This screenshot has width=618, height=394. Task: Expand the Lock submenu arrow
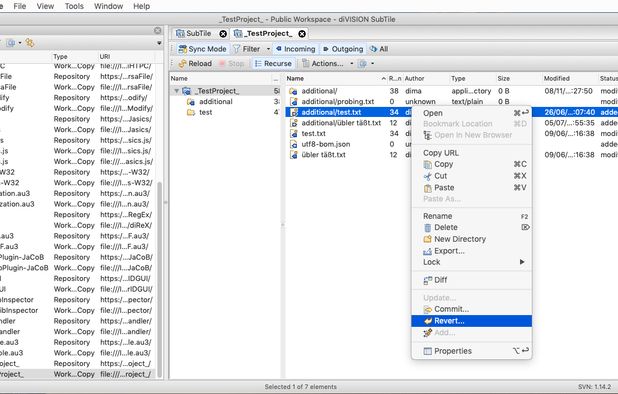point(522,262)
